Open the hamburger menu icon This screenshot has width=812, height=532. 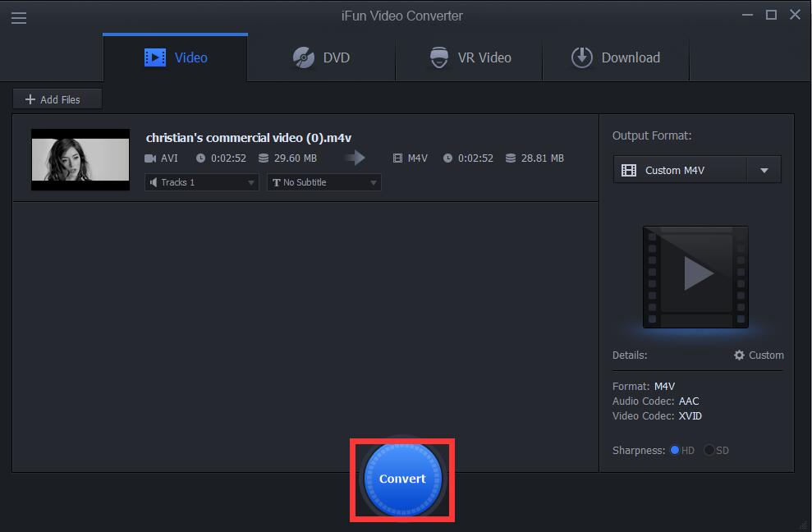pos(19,18)
